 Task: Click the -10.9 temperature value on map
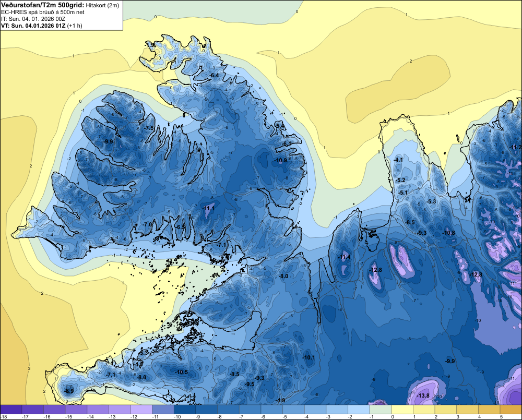(x=281, y=160)
